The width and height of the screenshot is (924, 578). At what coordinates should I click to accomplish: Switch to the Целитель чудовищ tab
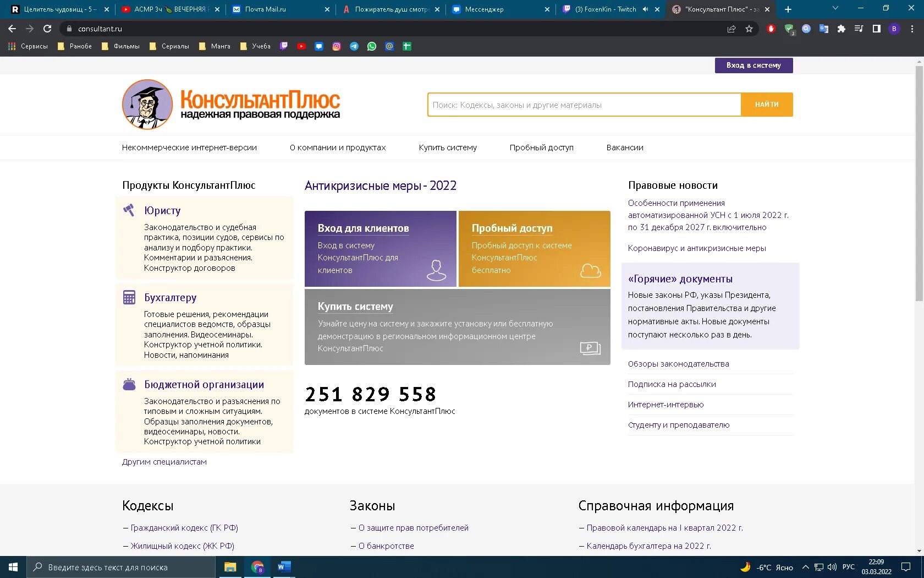58,9
